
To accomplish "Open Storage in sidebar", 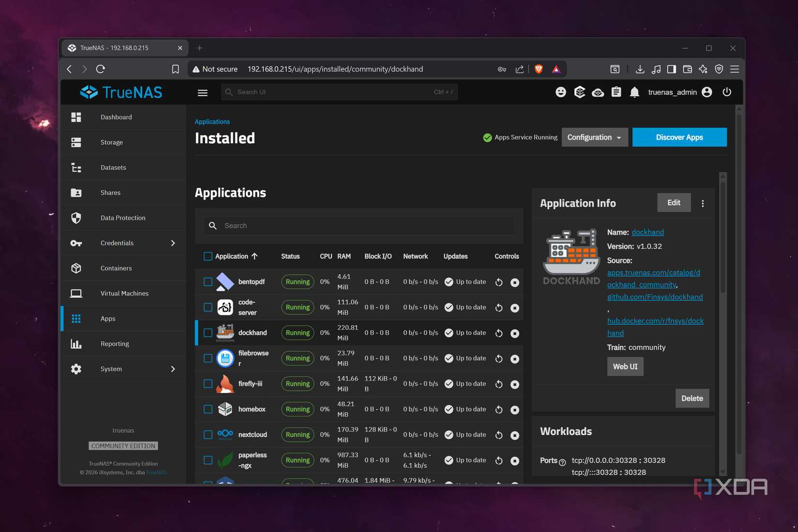I will 124,142.
